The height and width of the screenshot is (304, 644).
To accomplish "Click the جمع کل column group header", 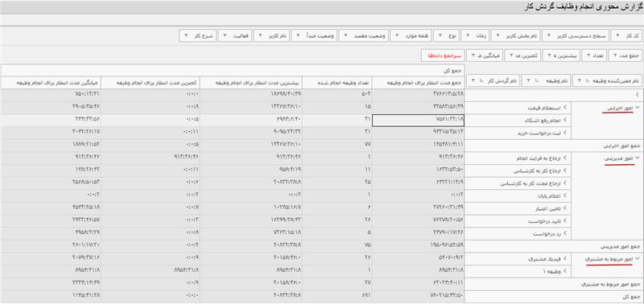I will click(233, 70).
